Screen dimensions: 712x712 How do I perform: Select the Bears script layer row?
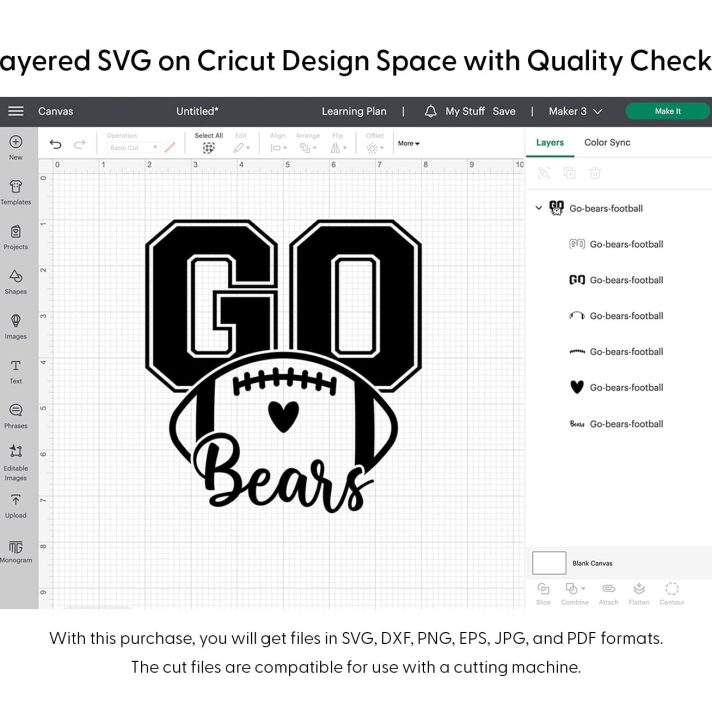click(620, 424)
